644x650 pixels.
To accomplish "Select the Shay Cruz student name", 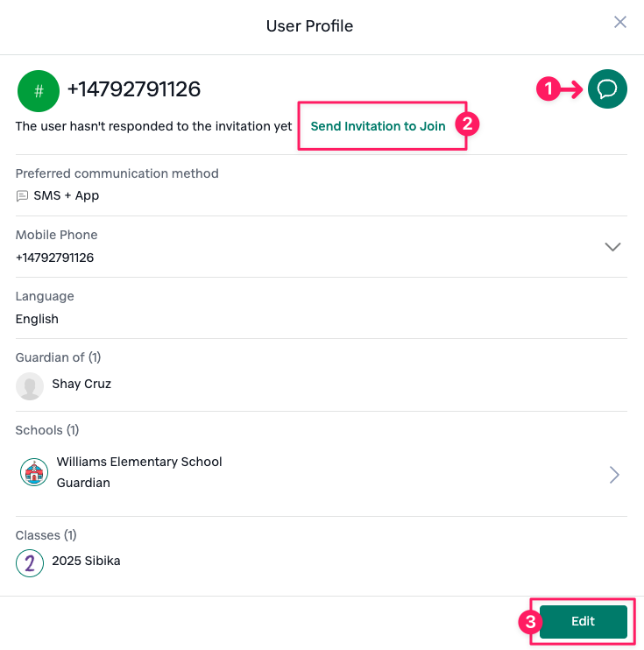I will click(x=81, y=384).
